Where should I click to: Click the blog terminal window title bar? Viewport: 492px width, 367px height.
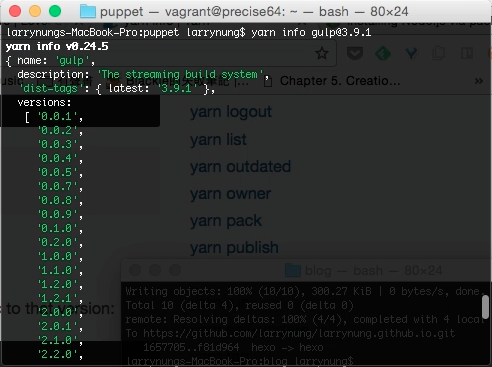click(306, 270)
